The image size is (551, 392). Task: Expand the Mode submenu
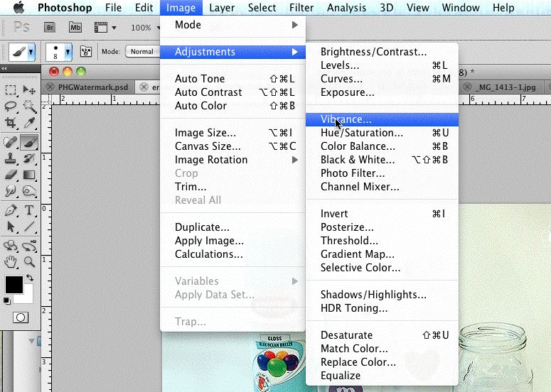click(232, 25)
